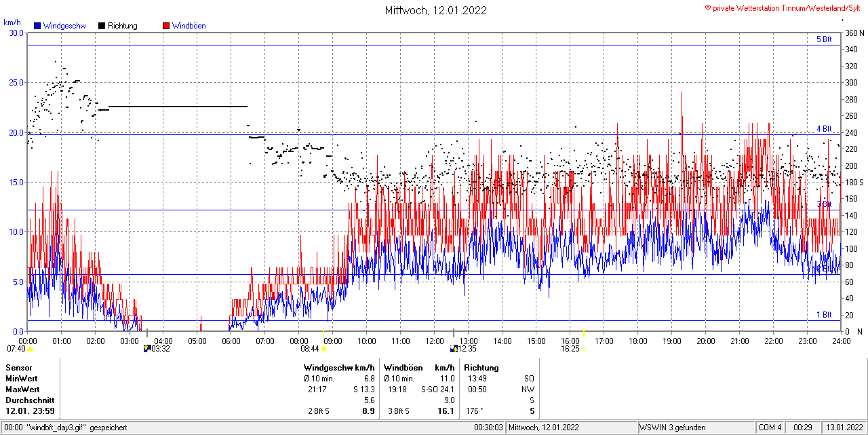Click the MaxWert row label
This screenshot has width=868, height=435.
pos(22,390)
